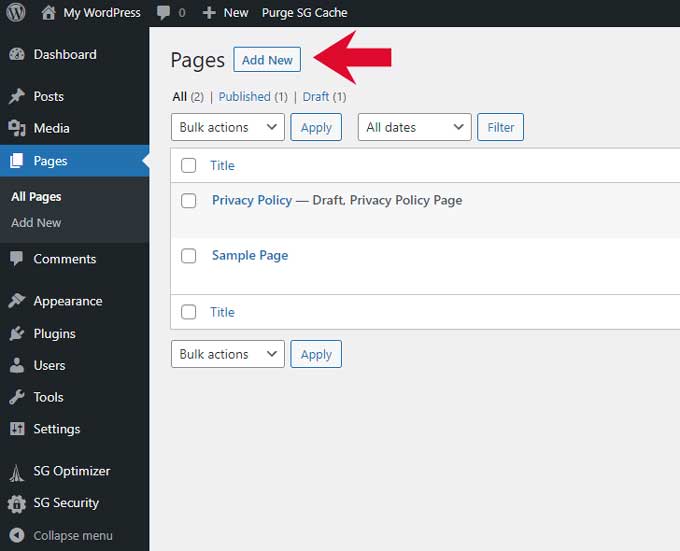
Task: Click the Posts pushpin icon
Action: point(17,97)
